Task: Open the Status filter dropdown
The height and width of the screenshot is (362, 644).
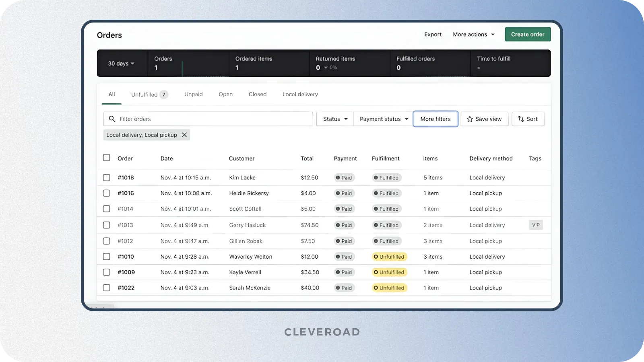Action: [335, 119]
